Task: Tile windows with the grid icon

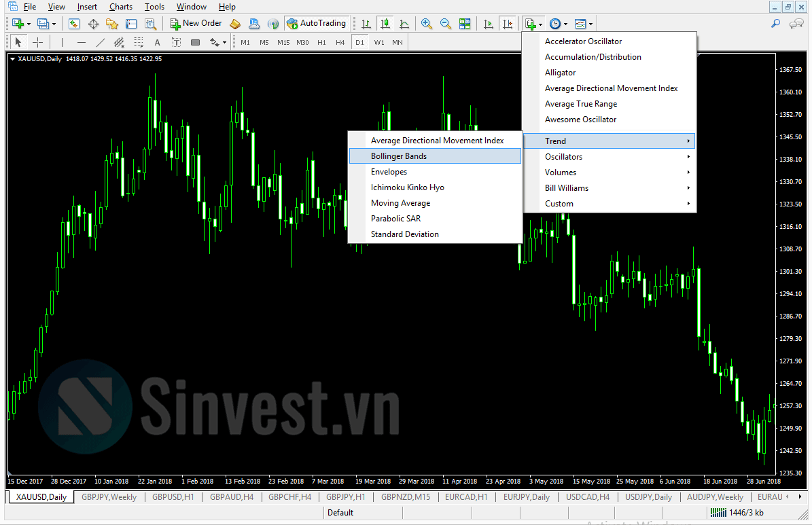Action: 465,24
